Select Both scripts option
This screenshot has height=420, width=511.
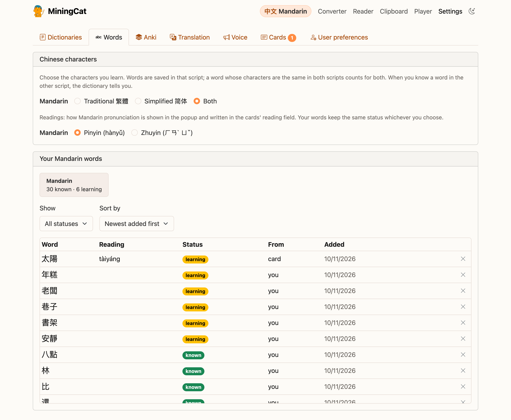click(x=197, y=101)
